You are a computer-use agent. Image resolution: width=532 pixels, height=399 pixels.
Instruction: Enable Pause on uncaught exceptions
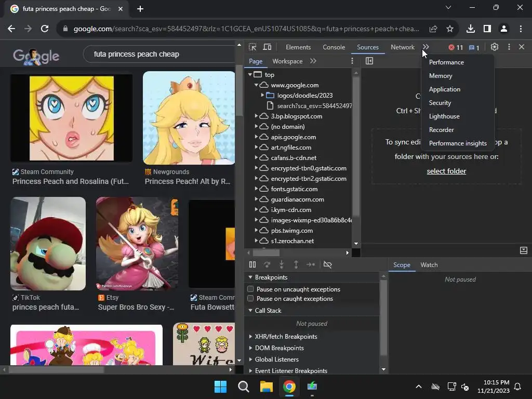pyautogui.click(x=250, y=289)
